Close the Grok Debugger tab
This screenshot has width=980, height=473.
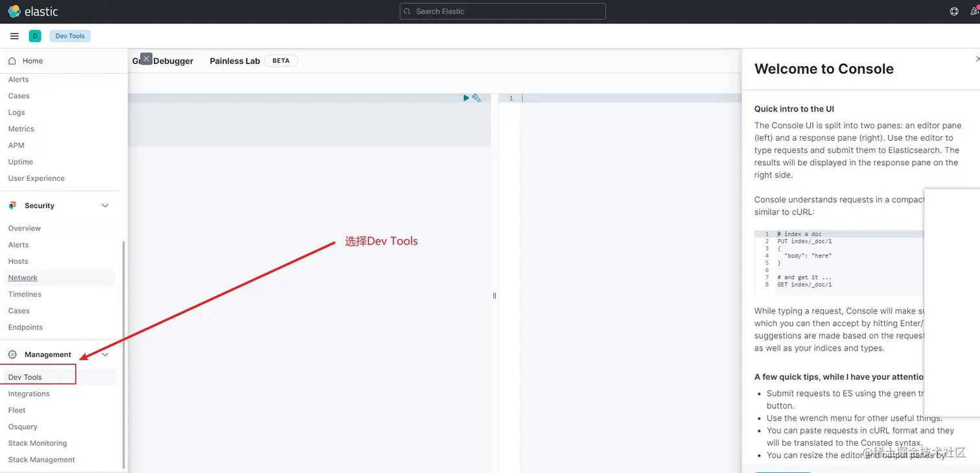(146, 58)
